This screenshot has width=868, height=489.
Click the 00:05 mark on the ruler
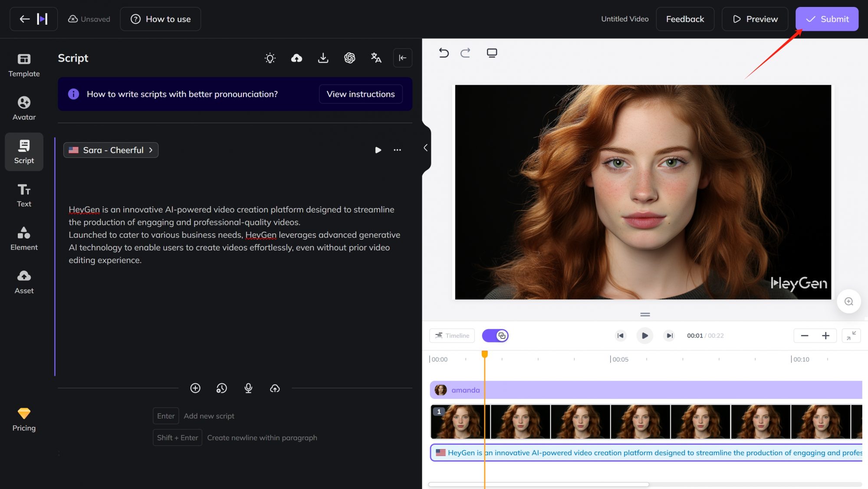[x=620, y=359]
